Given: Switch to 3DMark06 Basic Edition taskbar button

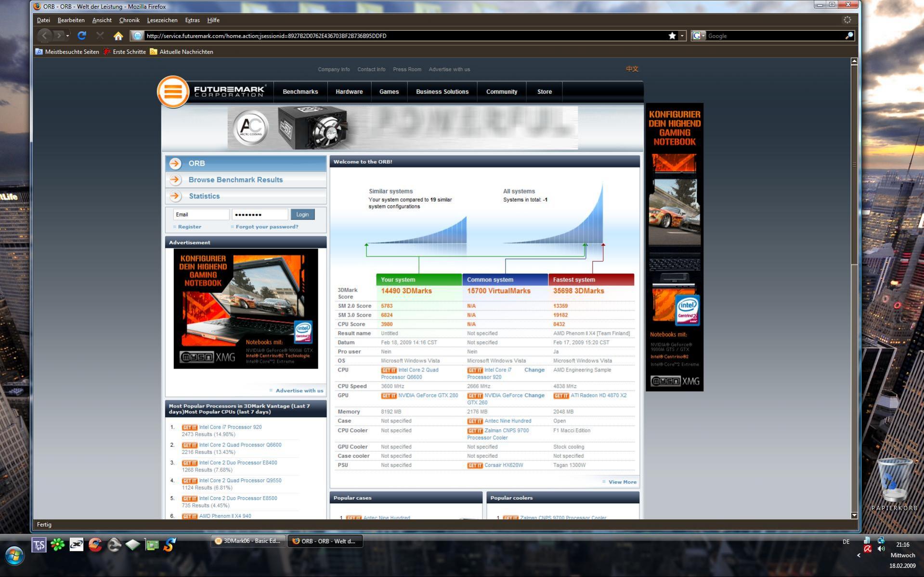Looking at the screenshot, I should pyautogui.click(x=248, y=541).
